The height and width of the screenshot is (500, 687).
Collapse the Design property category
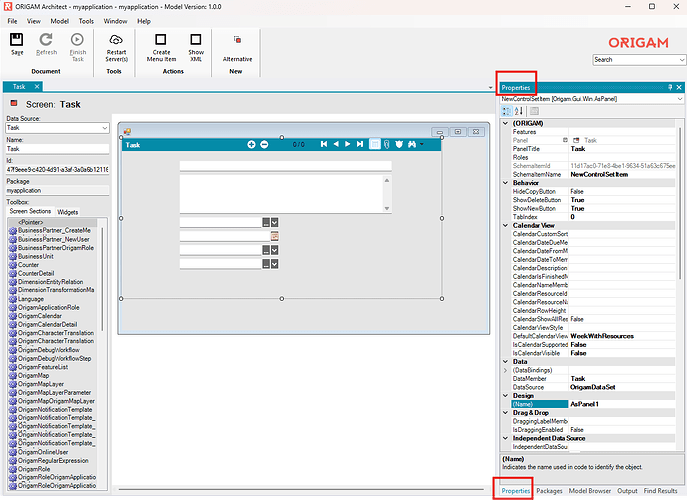(x=505, y=396)
